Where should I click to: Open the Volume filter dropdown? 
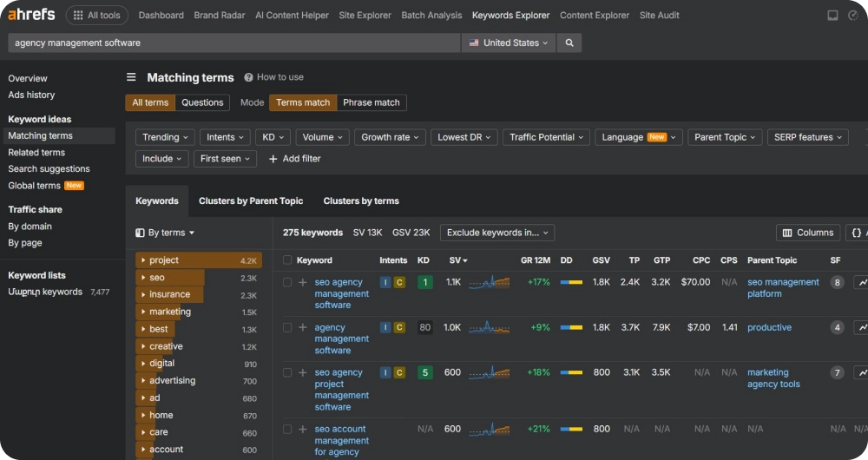coord(322,137)
